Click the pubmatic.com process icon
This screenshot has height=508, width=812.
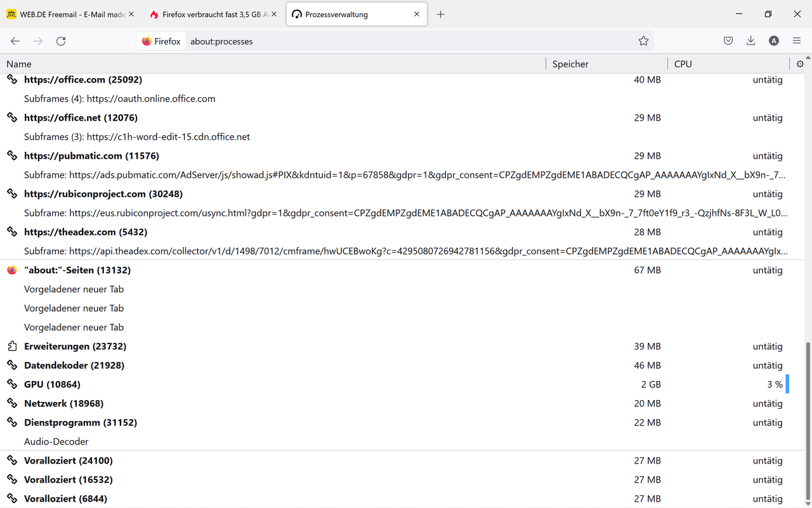12,156
